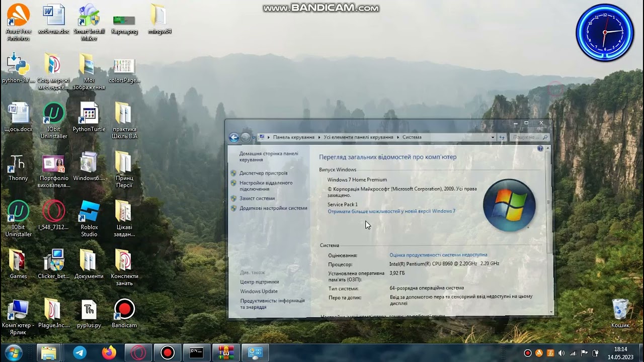Screen dimensions: 644x362
Task: Select Bandicam desktop shortcut
Action: pyautogui.click(x=124, y=313)
